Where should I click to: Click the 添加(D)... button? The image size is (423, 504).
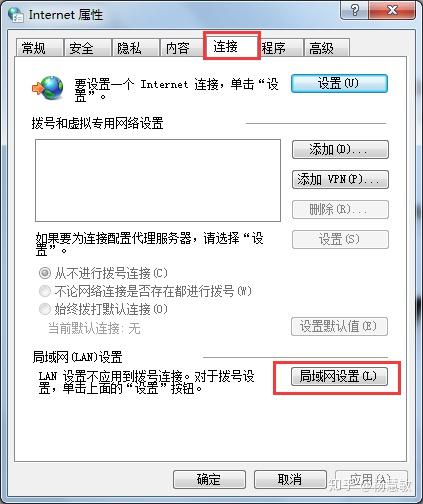340,150
